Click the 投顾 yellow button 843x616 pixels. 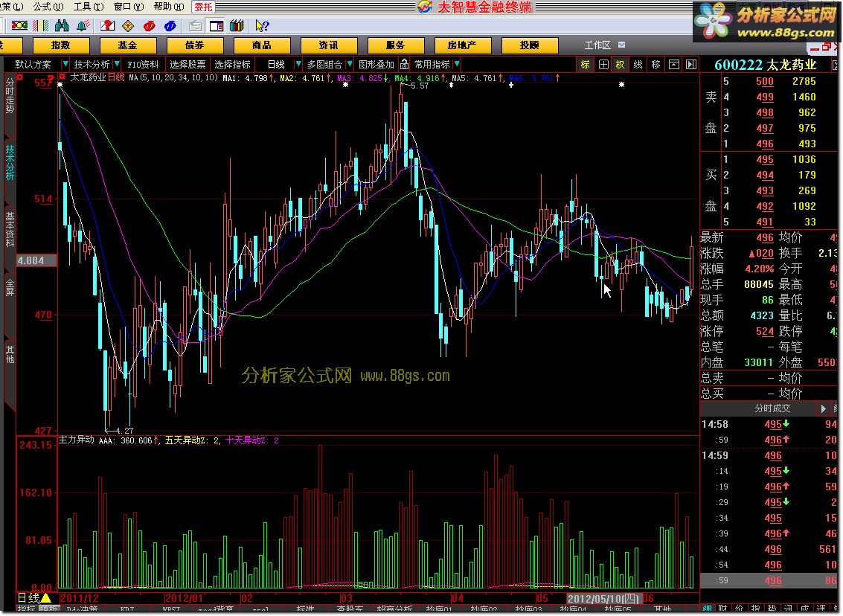coord(530,45)
